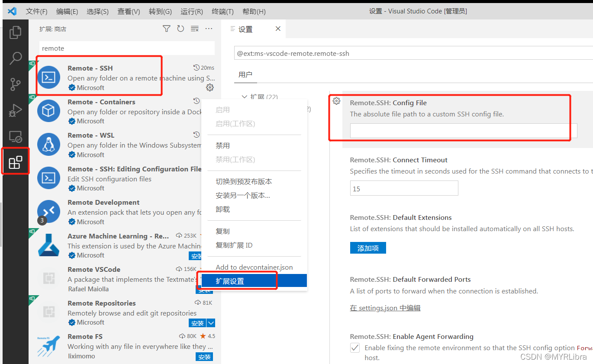The height and width of the screenshot is (364, 593).
Task: Open Run and Debug view
Action: coord(16,111)
